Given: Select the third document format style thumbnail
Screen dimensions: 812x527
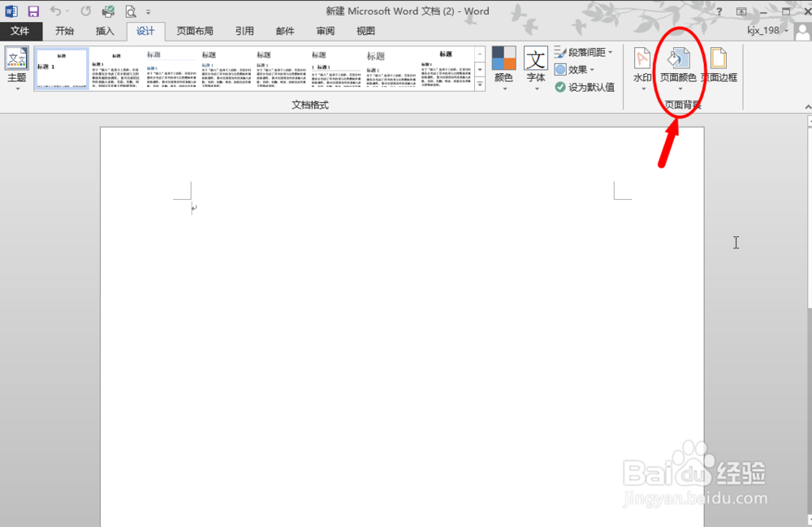Looking at the screenshot, I should click(x=171, y=68).
